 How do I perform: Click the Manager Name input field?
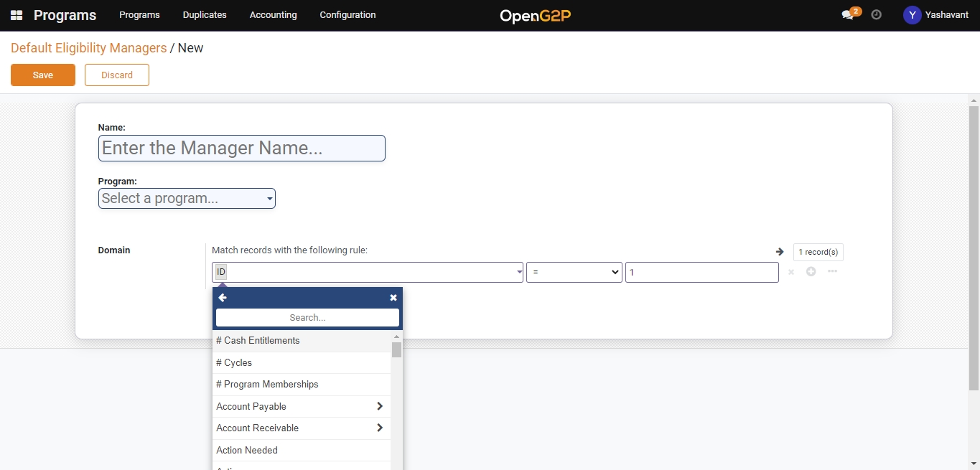tap(241, 149)
